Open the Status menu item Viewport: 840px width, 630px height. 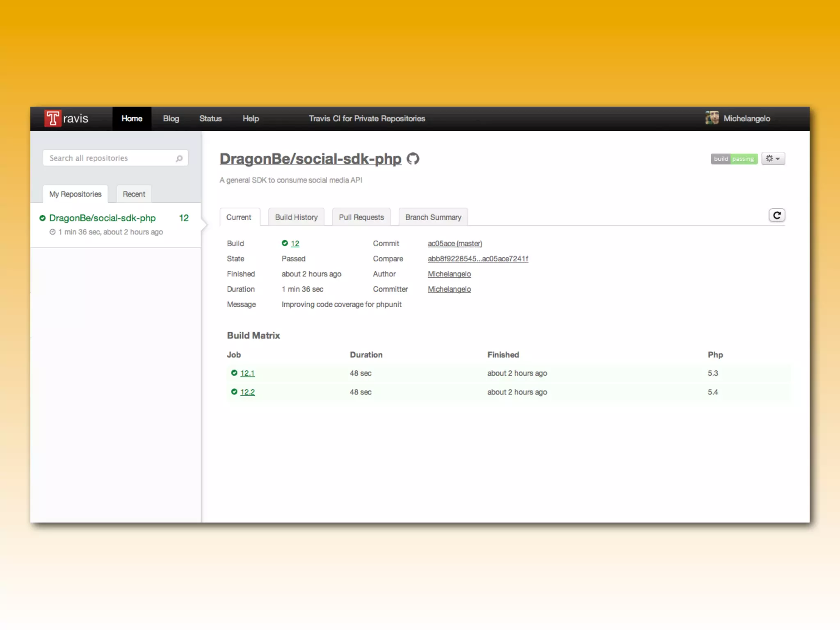point(210,119)
